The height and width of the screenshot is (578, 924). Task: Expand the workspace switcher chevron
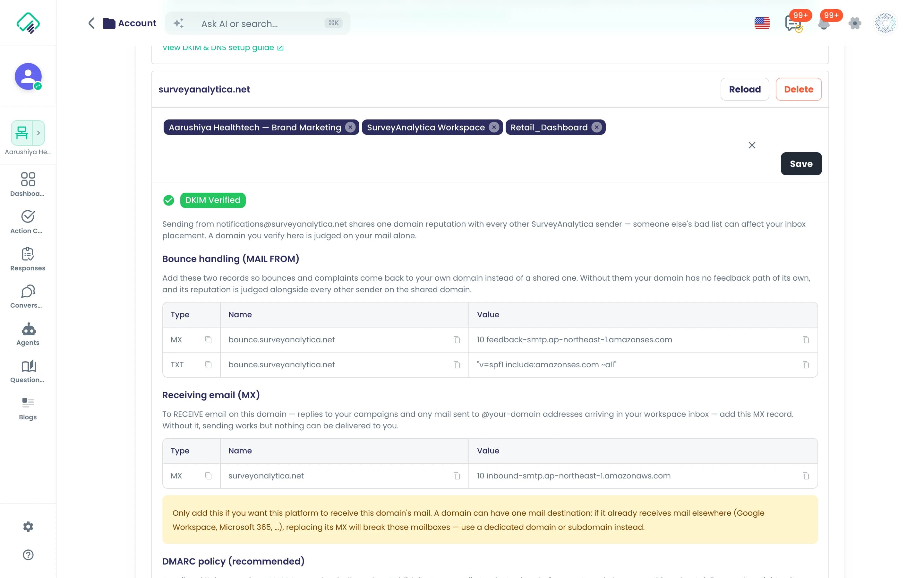[38, 133]
